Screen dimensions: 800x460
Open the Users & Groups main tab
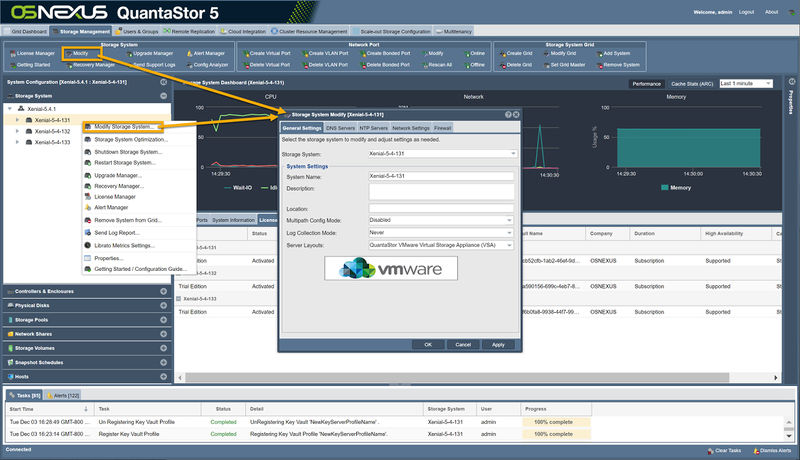137,31
